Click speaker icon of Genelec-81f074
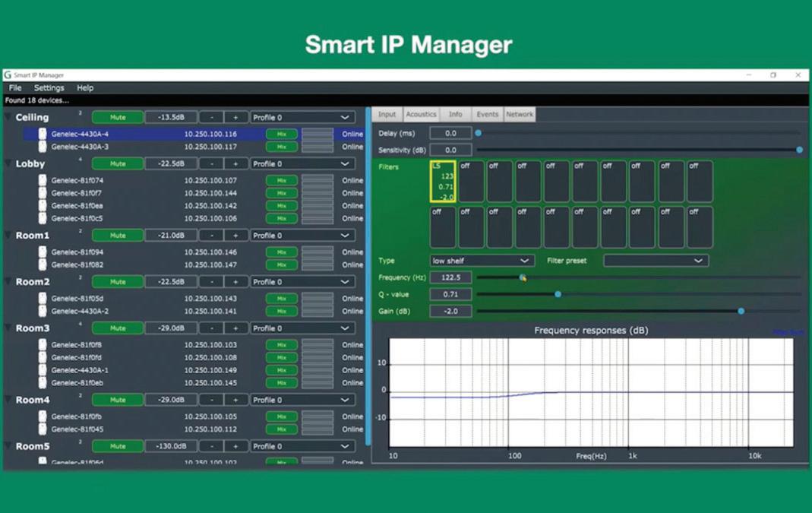The width and height of the screenshot is (812, 513). [x=43, y=180]
